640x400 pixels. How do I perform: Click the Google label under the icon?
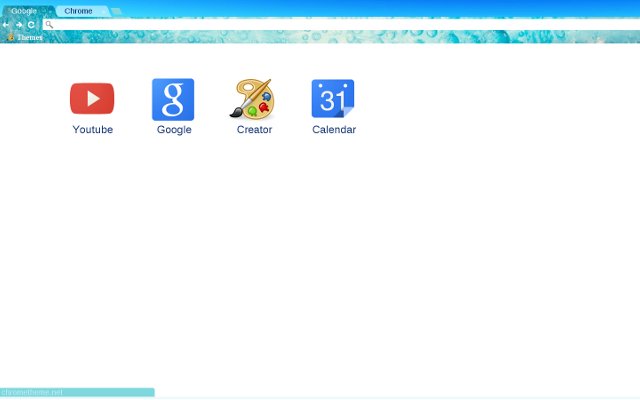(174, 130)
